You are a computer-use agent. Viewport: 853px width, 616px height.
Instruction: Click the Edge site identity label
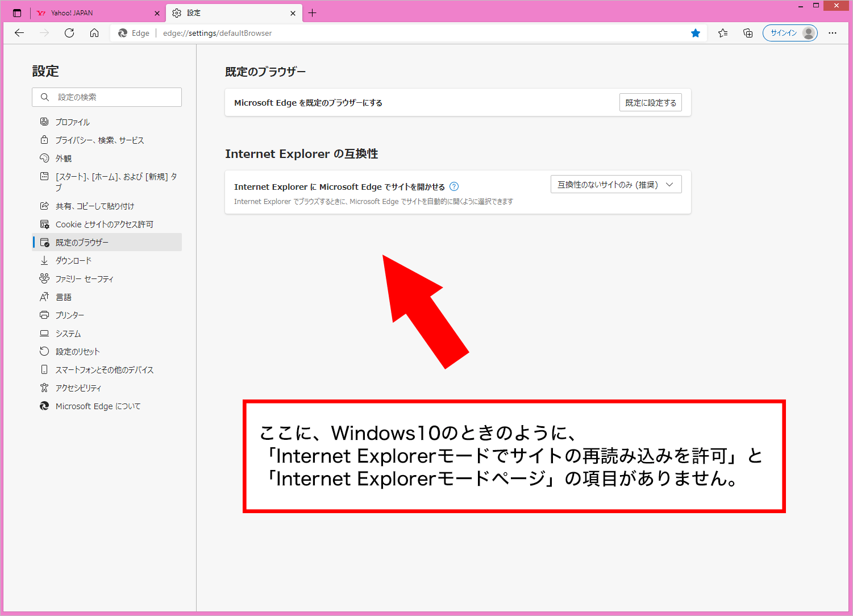coord(134,33)
